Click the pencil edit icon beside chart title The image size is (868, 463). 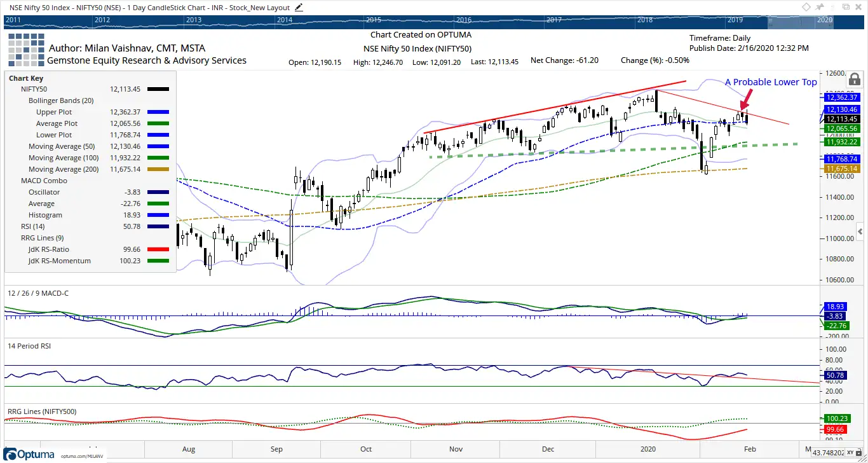click(299, 7)
